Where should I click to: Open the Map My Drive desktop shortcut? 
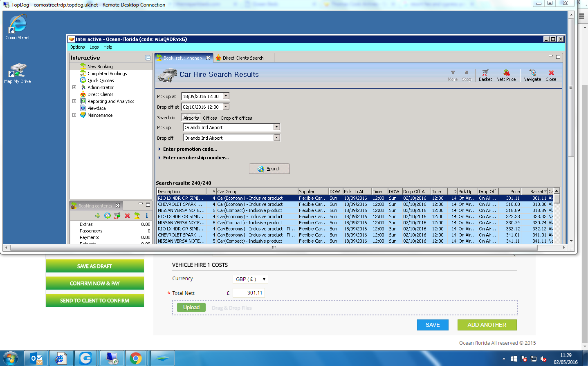(x=18, y=74)
